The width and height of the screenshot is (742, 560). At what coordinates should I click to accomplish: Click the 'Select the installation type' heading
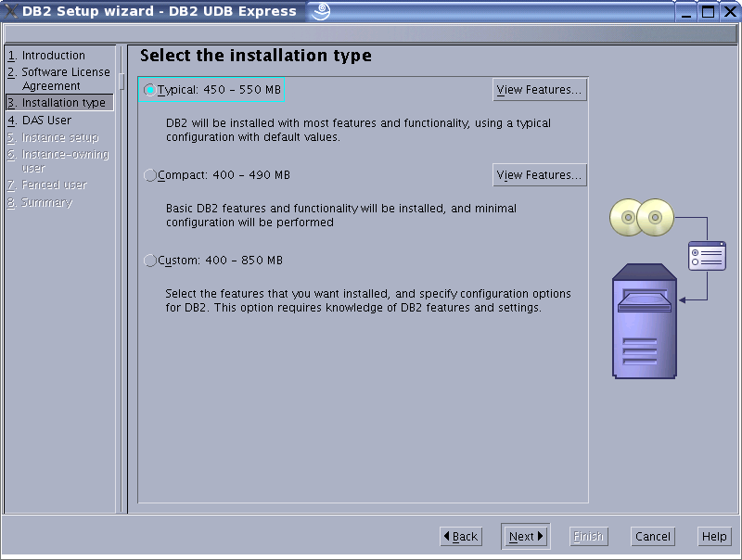[x=256, y=56]
